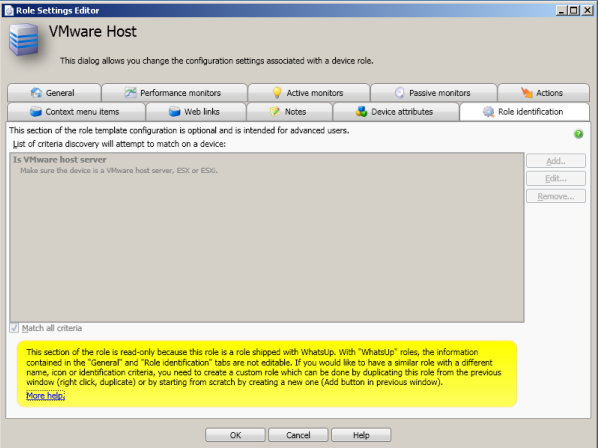Click the Edit... button
This screenshot has width=598, height=448.
pos(556,178)
